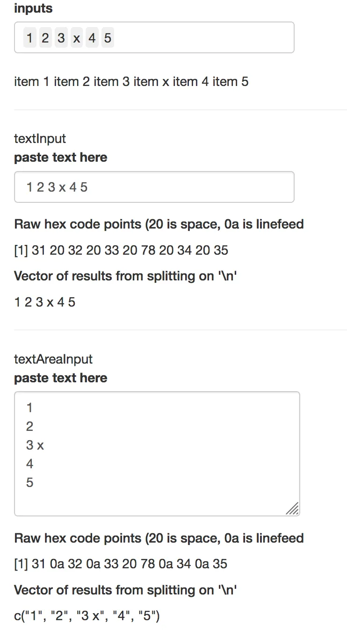Select the "2" tag in inputs field
Viewport: 347px width, 644px height.
coord(45,38)
